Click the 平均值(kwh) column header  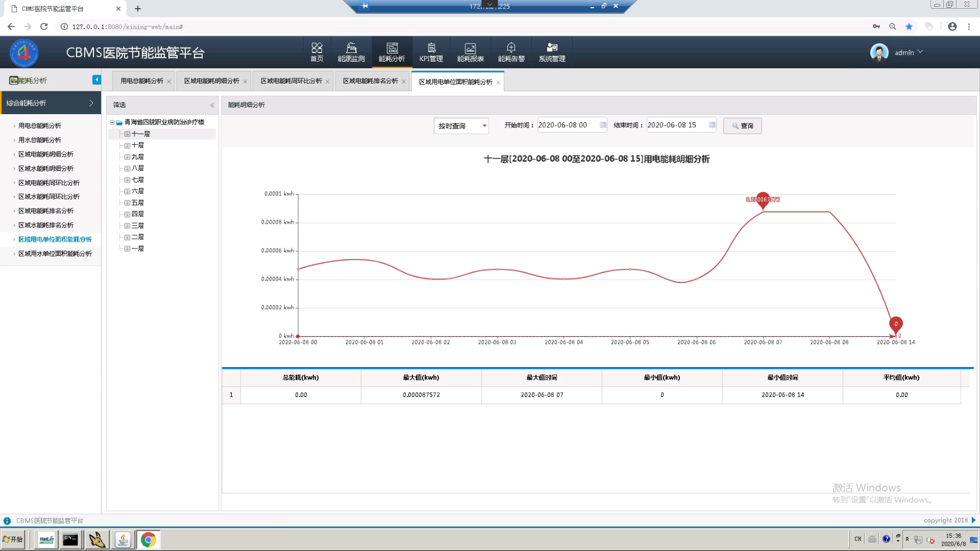(x=901, y=377)
